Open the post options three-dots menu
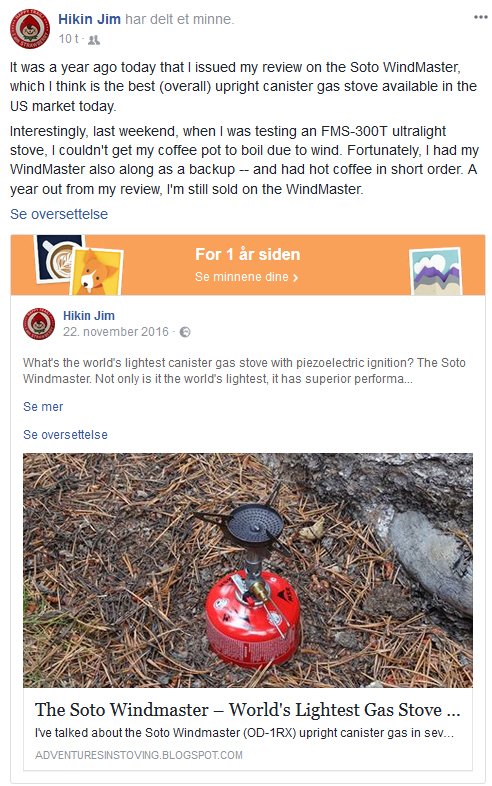 480,18
